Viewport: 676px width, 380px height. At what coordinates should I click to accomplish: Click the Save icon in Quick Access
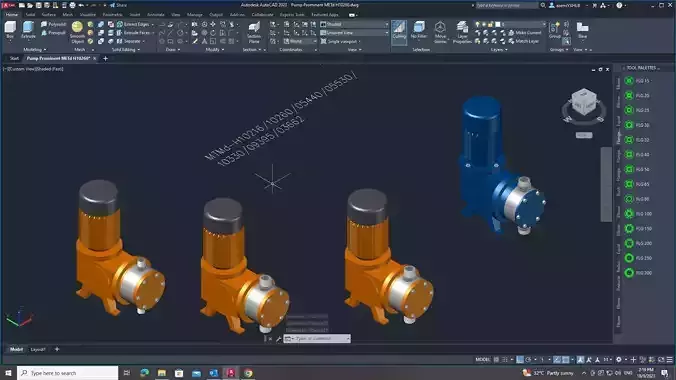click(38, 5)
